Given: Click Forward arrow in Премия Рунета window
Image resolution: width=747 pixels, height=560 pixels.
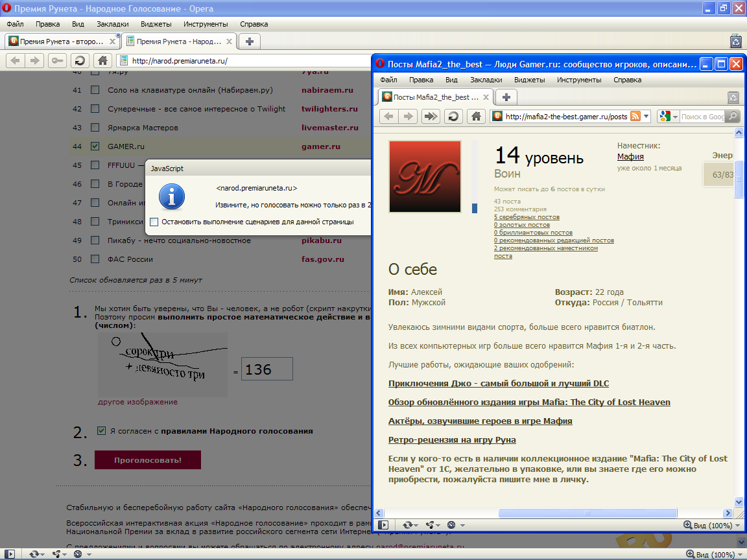Looking at the screenshot, I should point(35,60).
